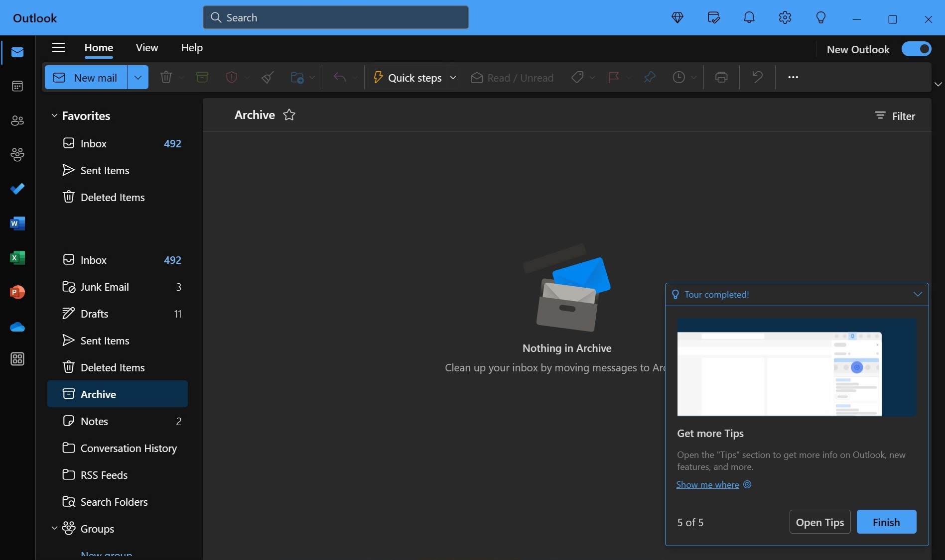
Task: Open OneDrive from the sidebar
Action: pyautogui.click(x=17, y=327)
